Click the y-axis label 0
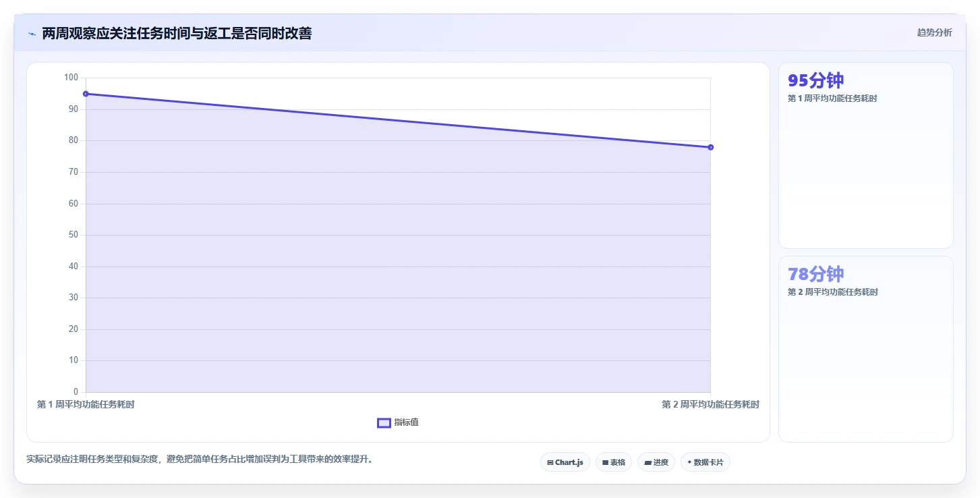This screenshot has height=498, width=980. [76, 392]
